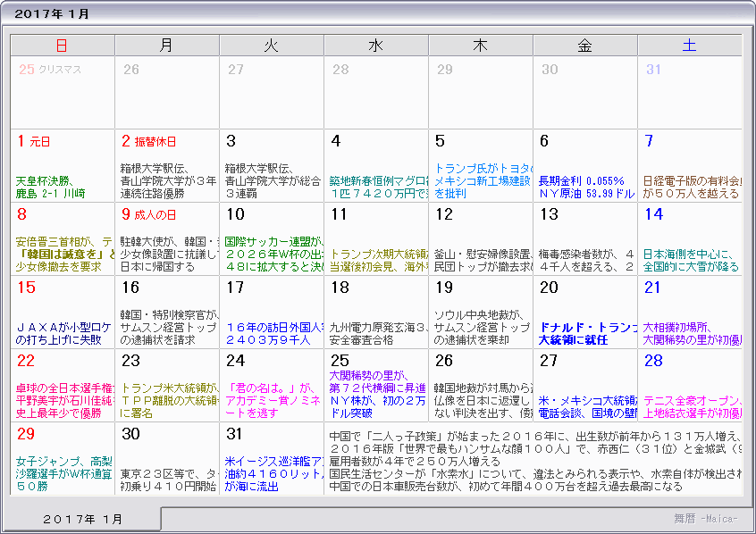The height and width of the screenshot is (534, 756).
Task: Click 大相撲初場所 entry on January 21
Action: click(x=693, y=334)
